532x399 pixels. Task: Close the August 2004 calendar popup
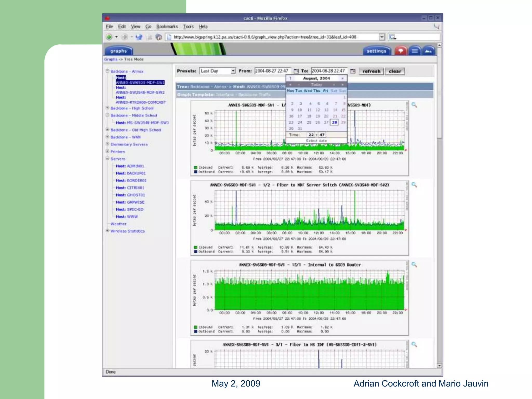[343, 78]
